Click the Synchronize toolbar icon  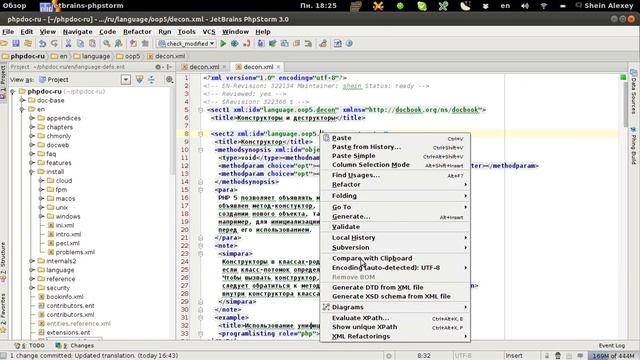pyautogui.click(x=28, y=43)
